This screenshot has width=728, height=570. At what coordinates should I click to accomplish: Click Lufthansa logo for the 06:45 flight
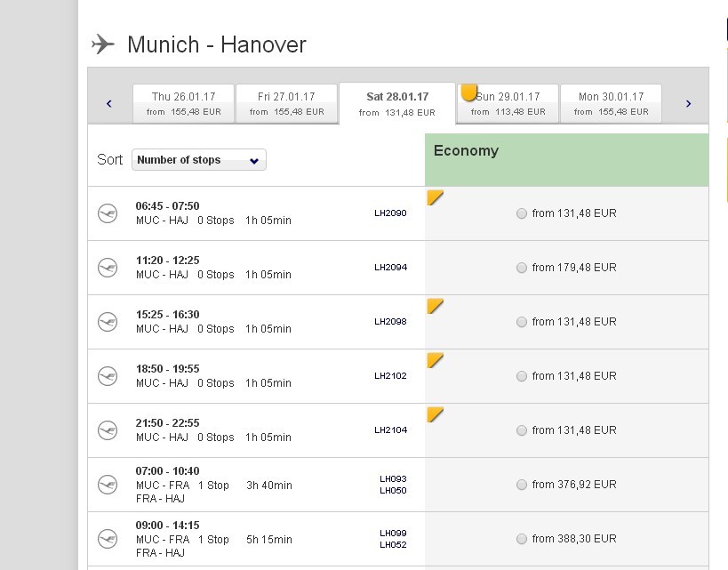[x=108, y=213]
